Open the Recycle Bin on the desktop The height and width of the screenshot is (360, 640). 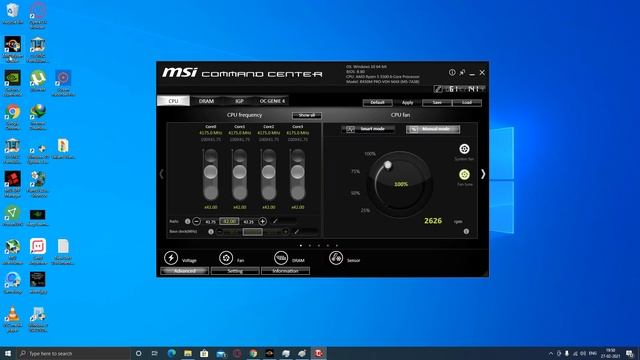[x=13, y=13]
